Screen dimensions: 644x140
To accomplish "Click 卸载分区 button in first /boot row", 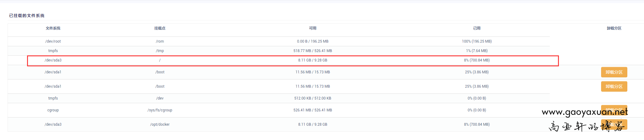I will pos(614,72).
